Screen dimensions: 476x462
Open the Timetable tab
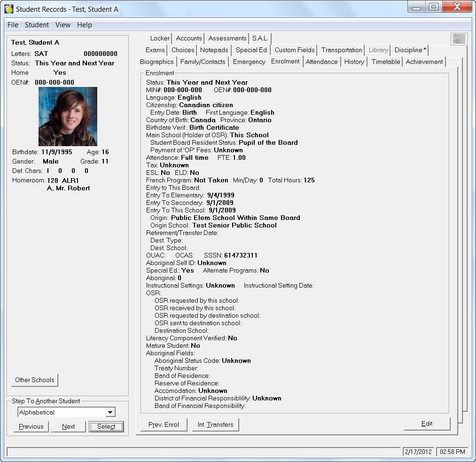pos(385,62)
